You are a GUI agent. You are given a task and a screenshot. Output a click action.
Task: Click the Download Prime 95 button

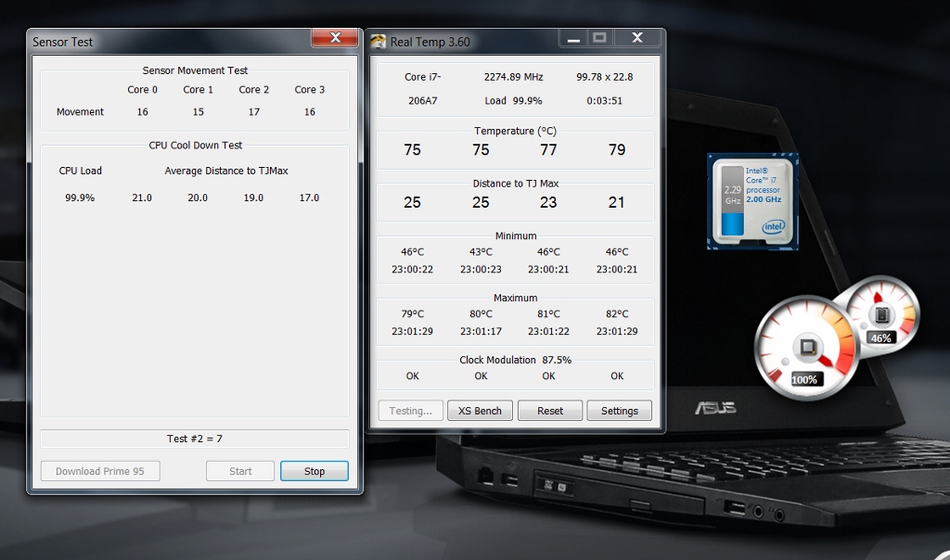coord(100,471)
